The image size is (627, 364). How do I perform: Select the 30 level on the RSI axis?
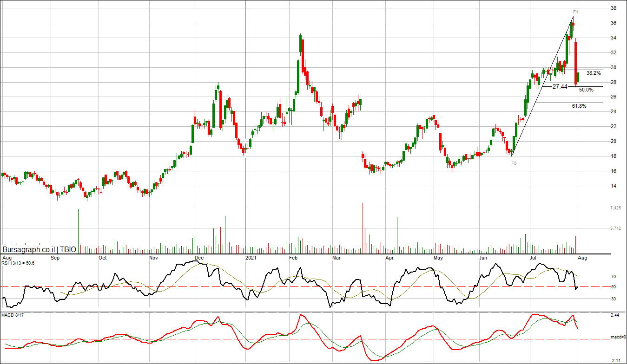pos(614,299)
